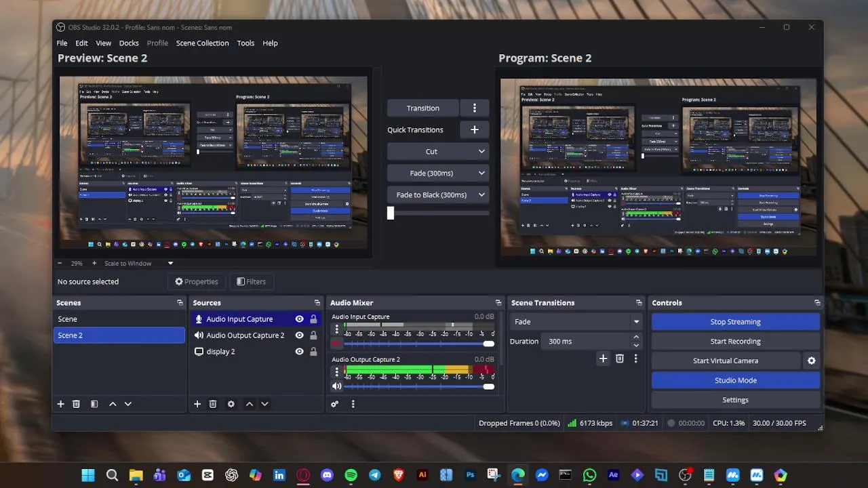Open the Fade to Black (300ms) dropdown

[x=437, y=195]
